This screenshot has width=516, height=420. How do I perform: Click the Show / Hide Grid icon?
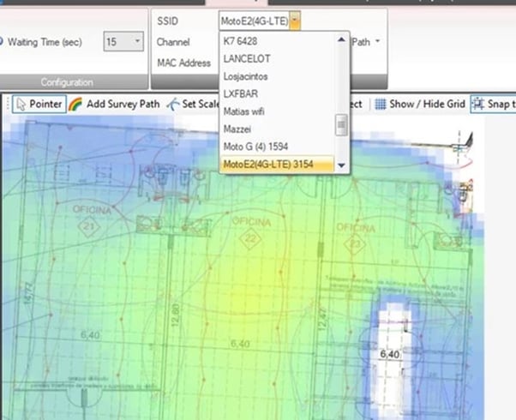380,104
